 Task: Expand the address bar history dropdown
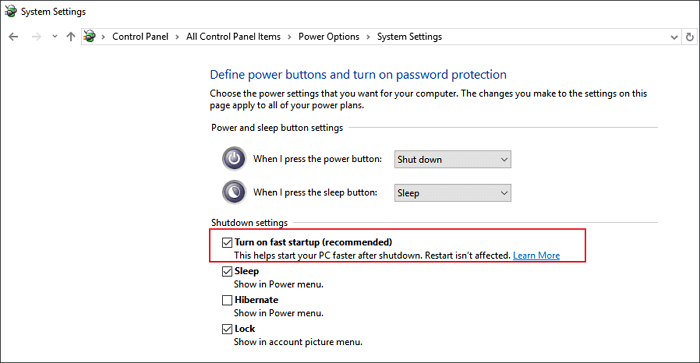[674, 37]
